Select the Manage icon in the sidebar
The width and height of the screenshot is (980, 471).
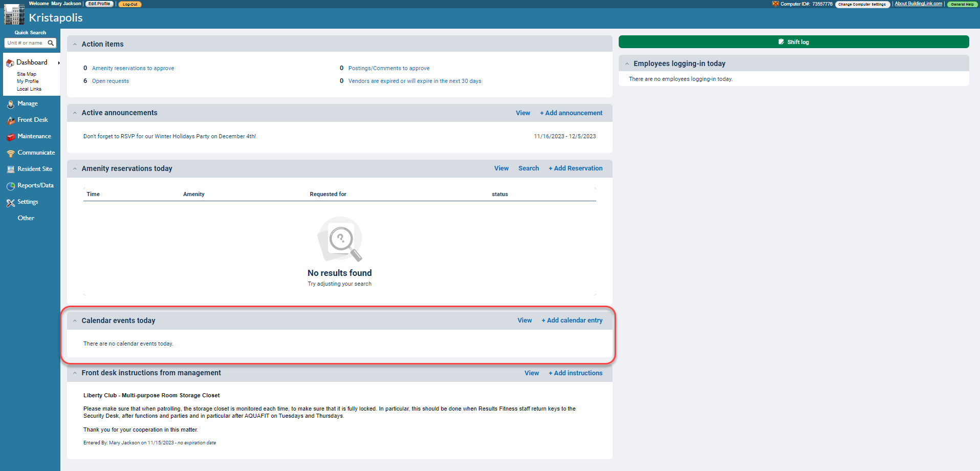point(11,103)
